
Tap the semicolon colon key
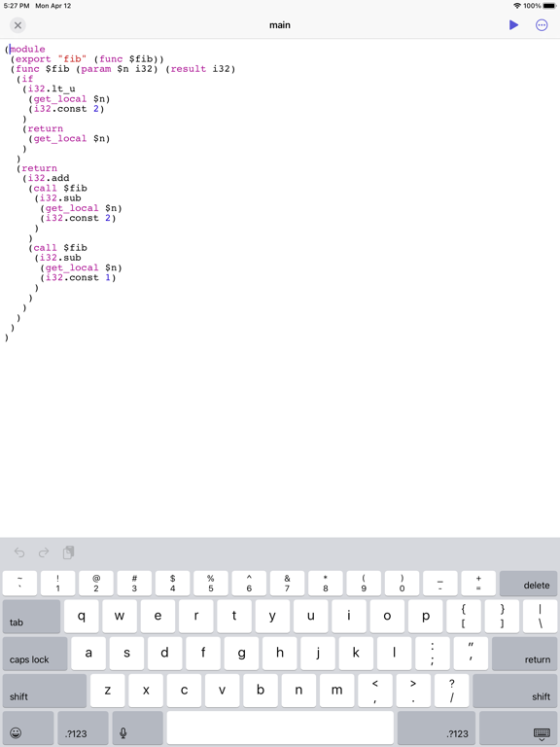433,654
